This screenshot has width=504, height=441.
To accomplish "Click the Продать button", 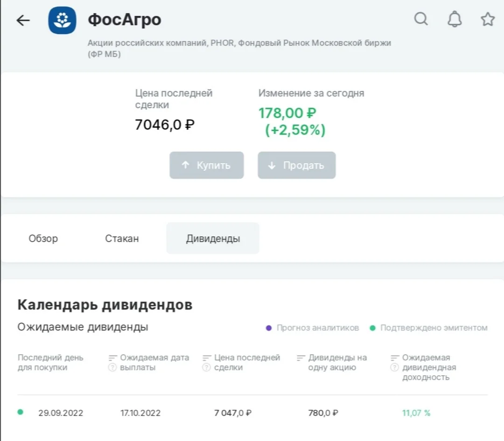I will click(296, 165).
